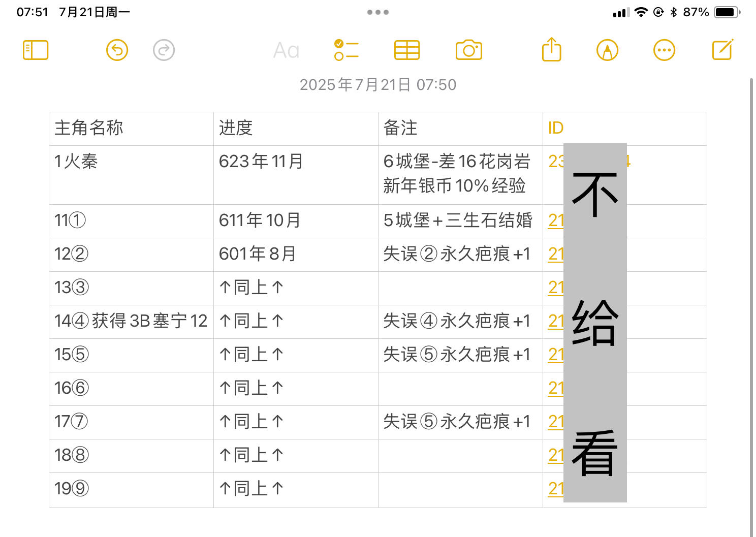Tap the 623年11月 progress cell
Screen dimensions: 756x537
click(x=296, y=175)
